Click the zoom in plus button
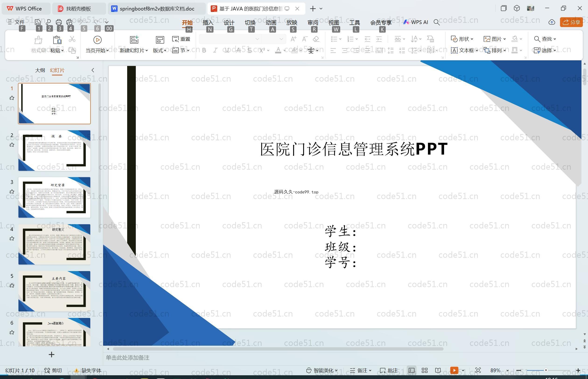Image resolution: width=588 pixels, height=379 pixels. click(578, 370)
